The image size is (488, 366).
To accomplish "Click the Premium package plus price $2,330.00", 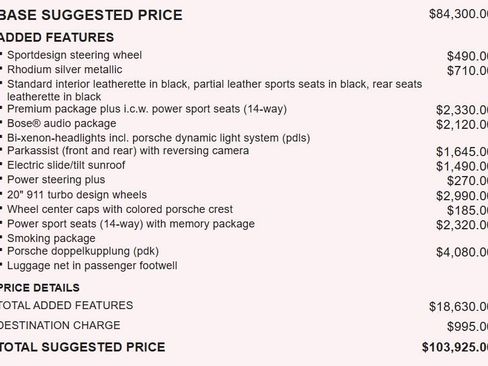I will [x=462, y=110].
